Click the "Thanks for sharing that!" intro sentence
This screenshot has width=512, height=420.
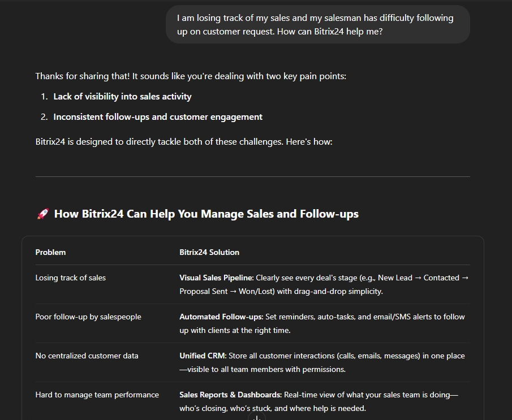coord(190,76)
